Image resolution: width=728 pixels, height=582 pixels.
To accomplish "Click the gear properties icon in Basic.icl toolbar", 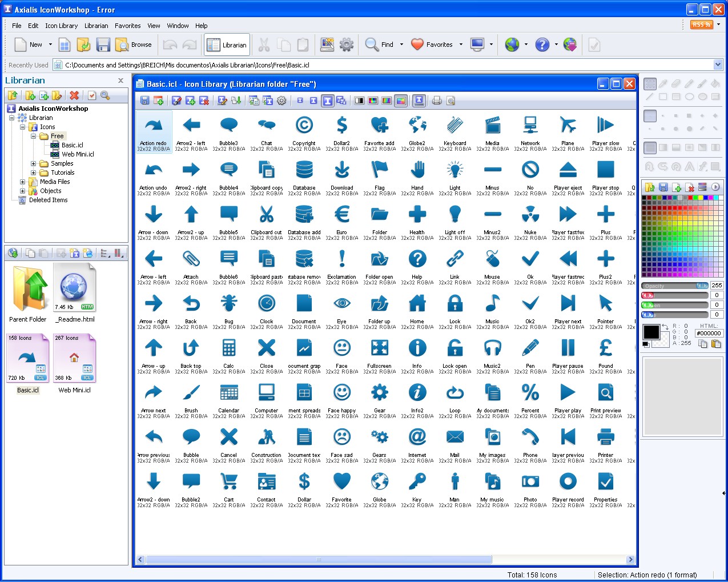I will (281, 101).
